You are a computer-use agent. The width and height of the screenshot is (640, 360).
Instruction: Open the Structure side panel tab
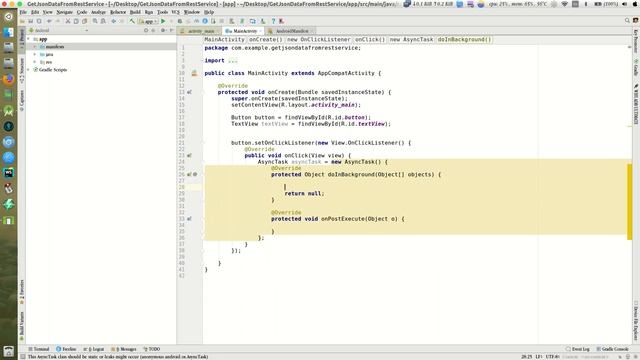pyautogui.click(x=22, y=71)
